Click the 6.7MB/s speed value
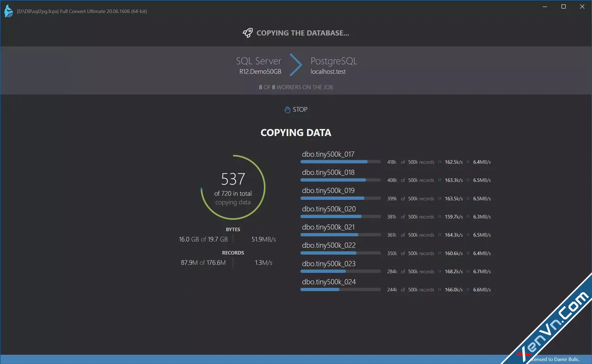 point(482,271)
